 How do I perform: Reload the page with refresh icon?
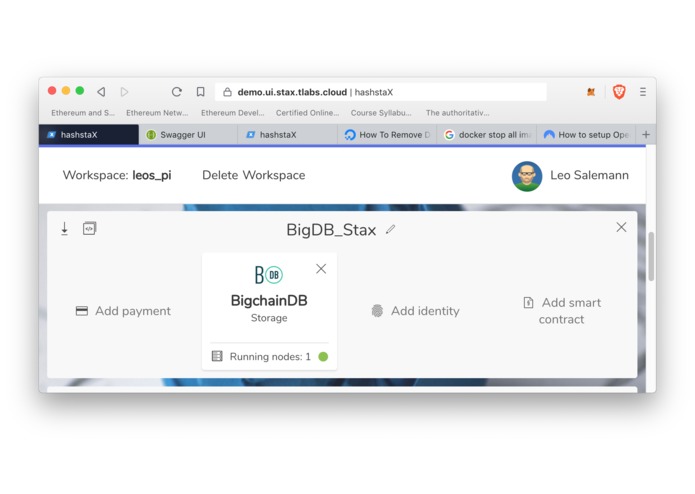coord(176,92)
